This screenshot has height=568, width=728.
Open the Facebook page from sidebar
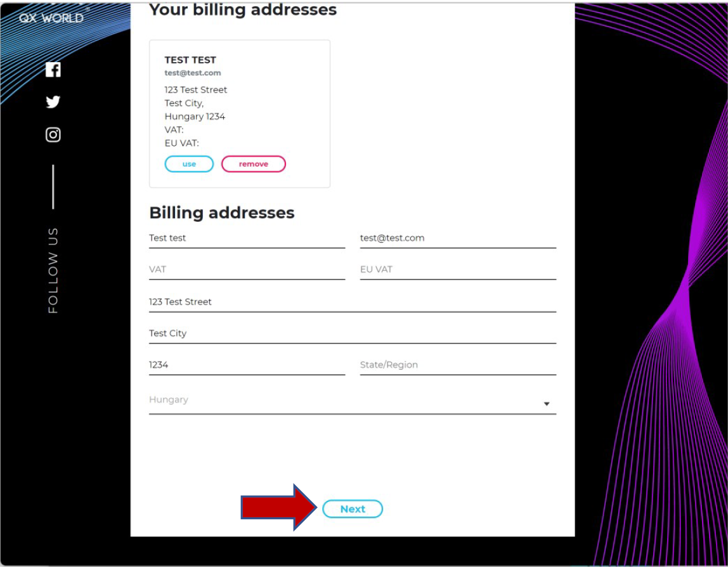[53, 70]
